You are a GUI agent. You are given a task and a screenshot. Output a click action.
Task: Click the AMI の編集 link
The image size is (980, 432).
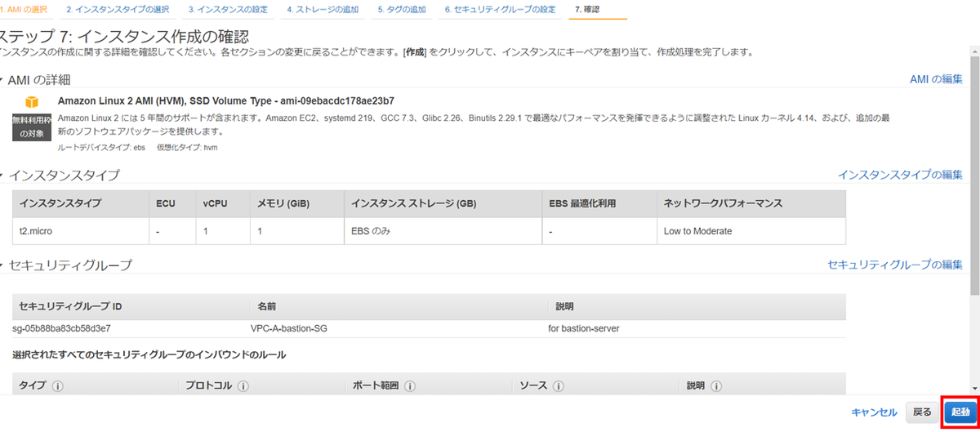tap(936, 79)
